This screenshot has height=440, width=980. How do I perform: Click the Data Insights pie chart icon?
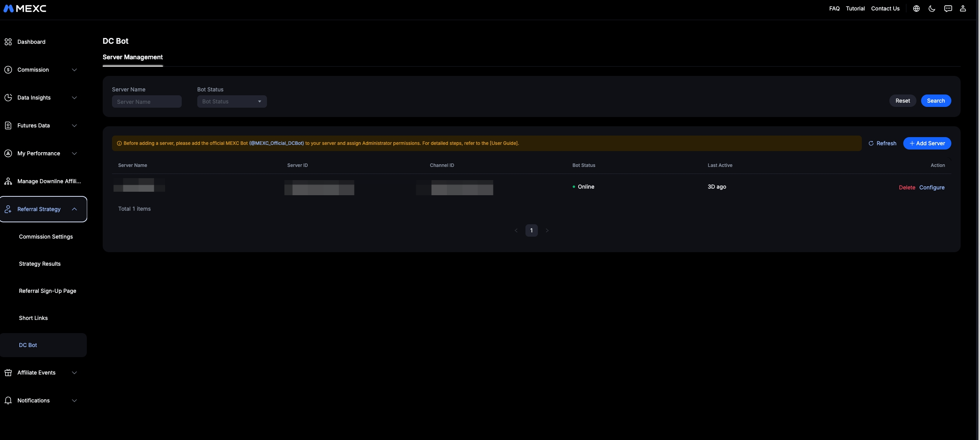tap(8, 98)
